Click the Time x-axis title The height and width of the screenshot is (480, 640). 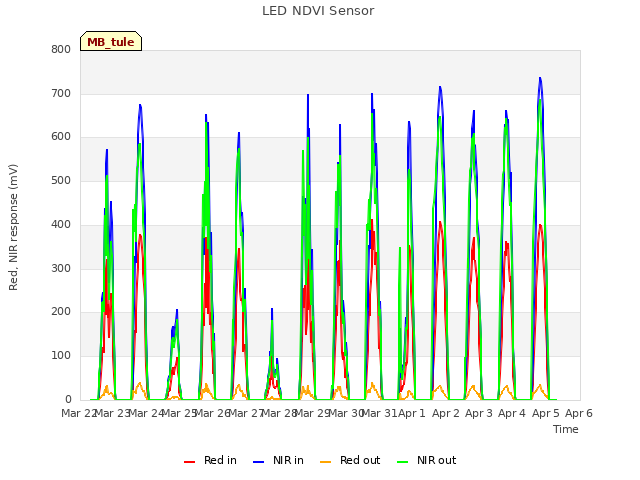click(x=565, y=429)
